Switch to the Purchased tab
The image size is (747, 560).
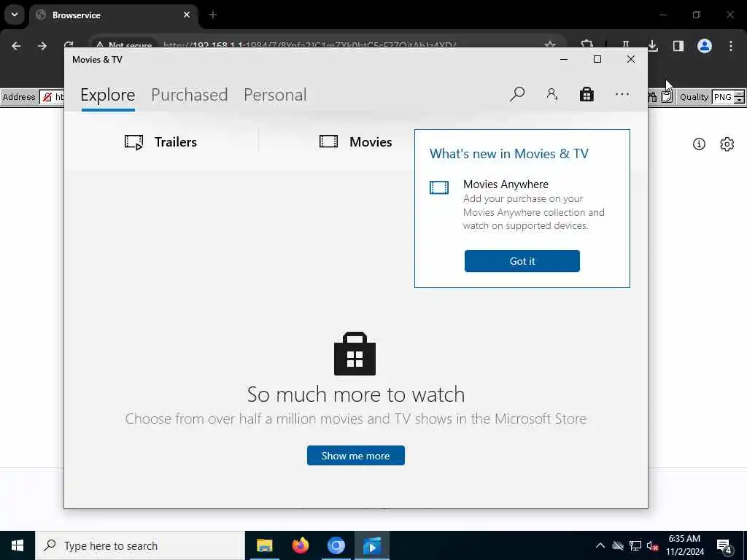pos(189,95)
